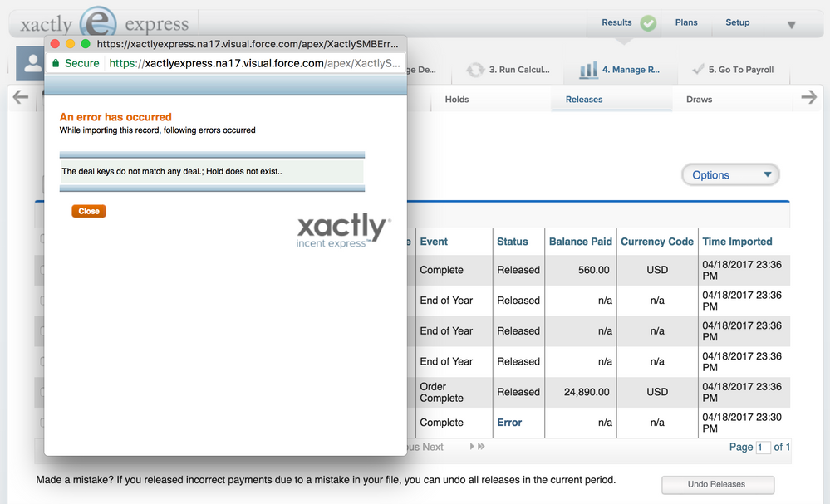Minimize the popup with the yellow button
The width and height of the screenshot is (830, 504).
tap(70, 43)
